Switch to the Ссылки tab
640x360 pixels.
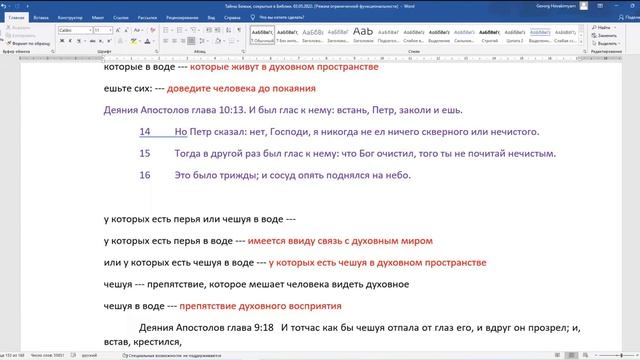click(121, 18)
